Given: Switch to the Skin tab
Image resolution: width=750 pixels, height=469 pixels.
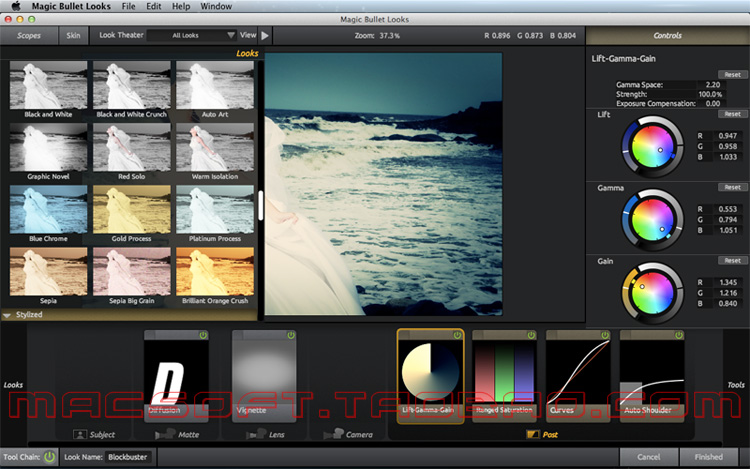Looking at the screenshot, I should [x=73, y=35].
